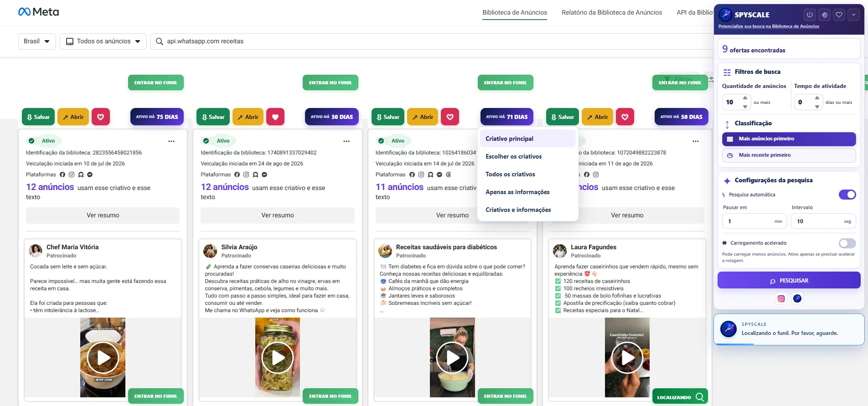Image resolution: width=868 pixels, height=406 pixels.
Task: Favorite the Silvia Araújo ad with heart button
Action: pyautogui.click(x=275, y=117)
